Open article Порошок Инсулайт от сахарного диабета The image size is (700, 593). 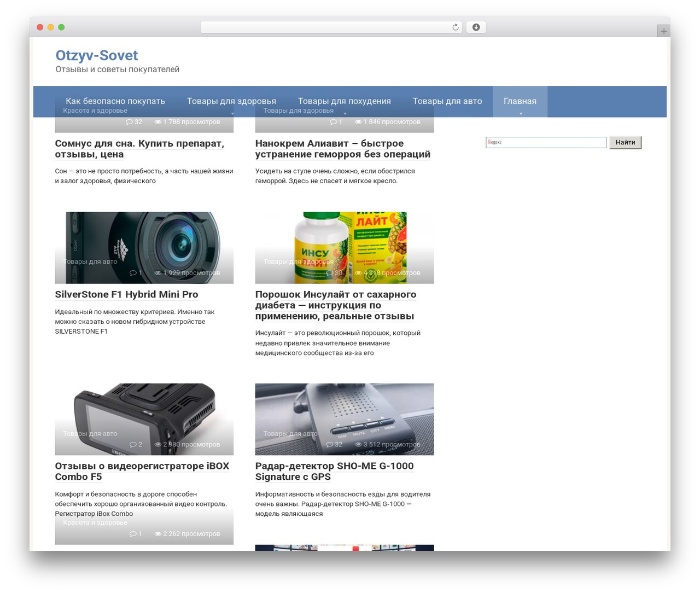pyautogui.click(x=336, y=305)
